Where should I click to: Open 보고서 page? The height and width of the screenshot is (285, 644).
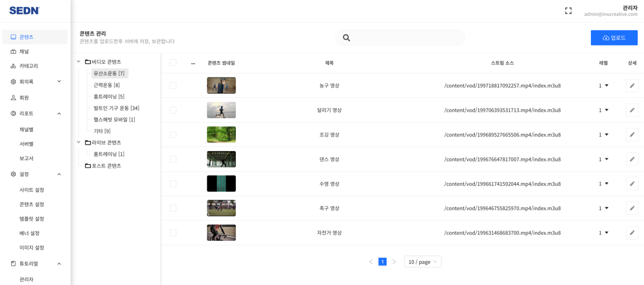click(x=26, y=158)
